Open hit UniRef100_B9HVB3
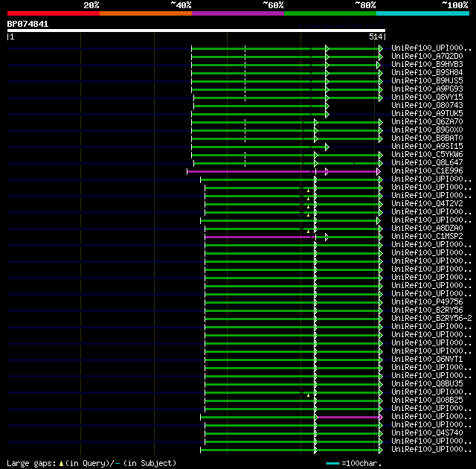476x469 pixels. pyautogui.click(x=427, y=65)
